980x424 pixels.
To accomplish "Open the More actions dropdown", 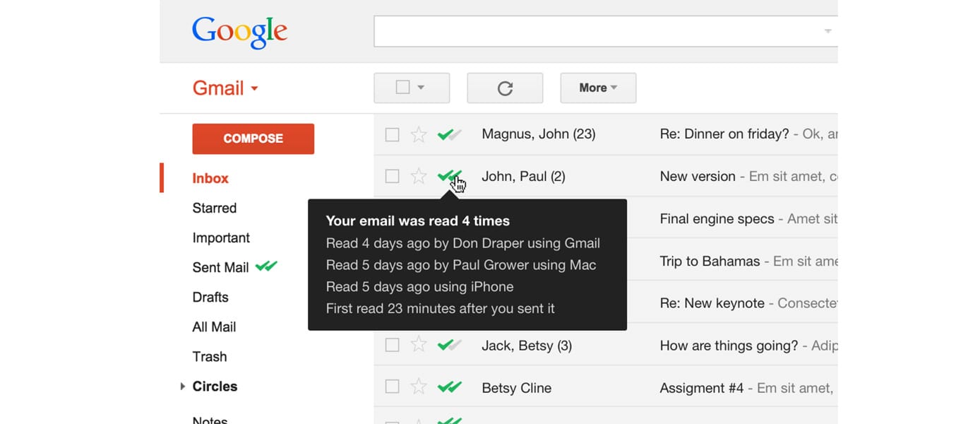I will pos(598,88).
